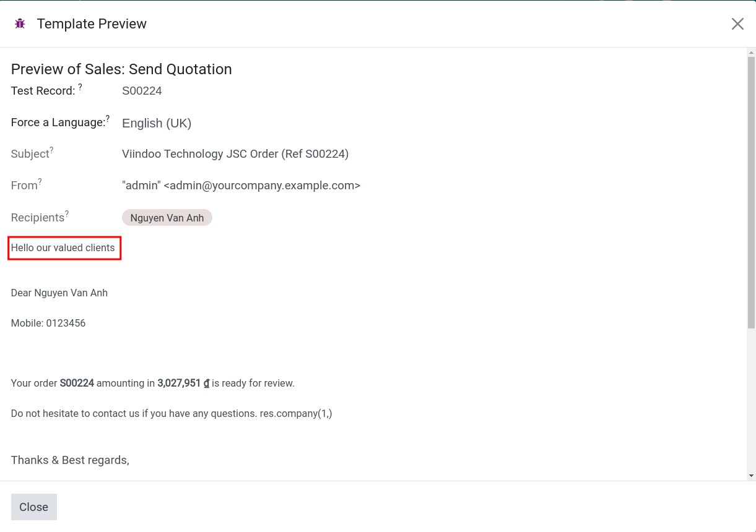This screenshot has width=756, height=532.
Task: Click the 'Subject' field label
Action: (30, 154)
